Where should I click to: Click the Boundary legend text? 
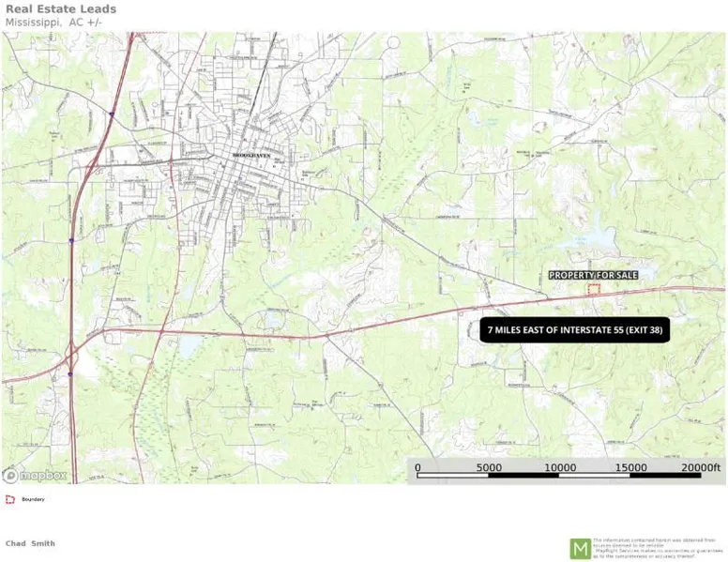(33, 499)
